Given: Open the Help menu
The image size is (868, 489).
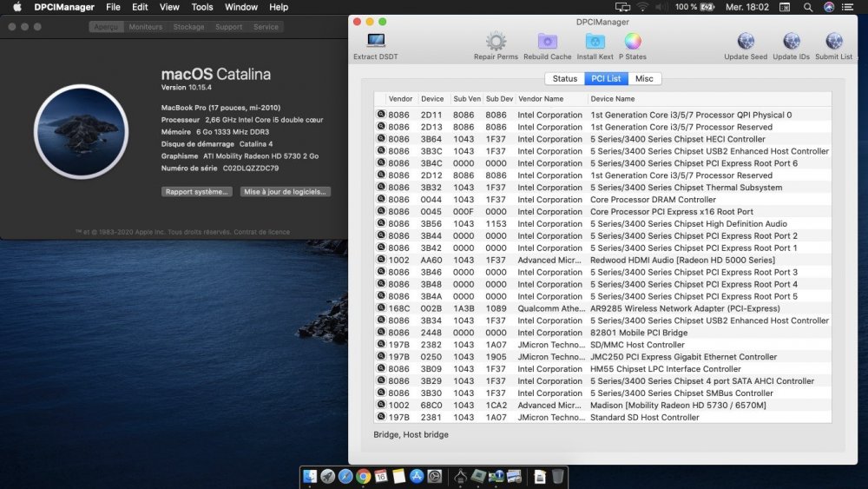Looking at the screenshot, I should pyautogui.click(x=279, y=7).
